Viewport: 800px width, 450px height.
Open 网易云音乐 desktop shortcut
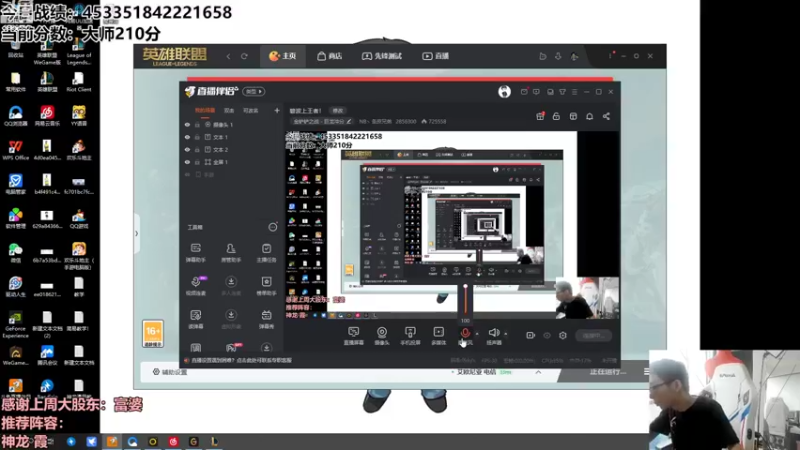(x=47, y=115)
